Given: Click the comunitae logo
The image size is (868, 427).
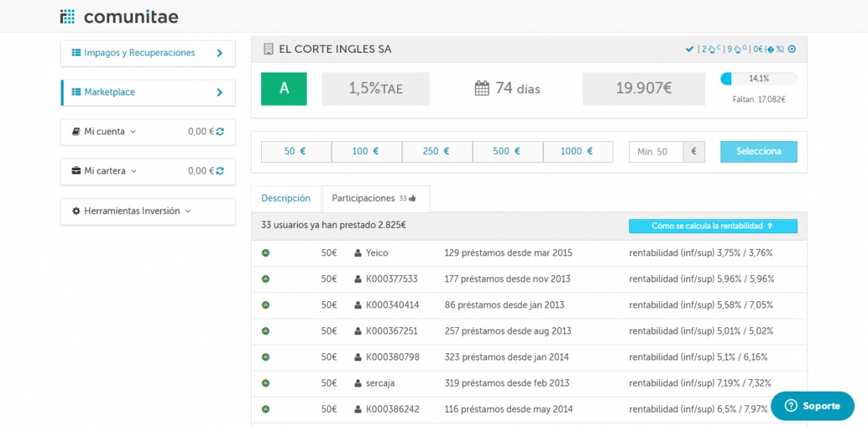Looking at the screenshot, I should pyautogui.click(x=119, y=16).
